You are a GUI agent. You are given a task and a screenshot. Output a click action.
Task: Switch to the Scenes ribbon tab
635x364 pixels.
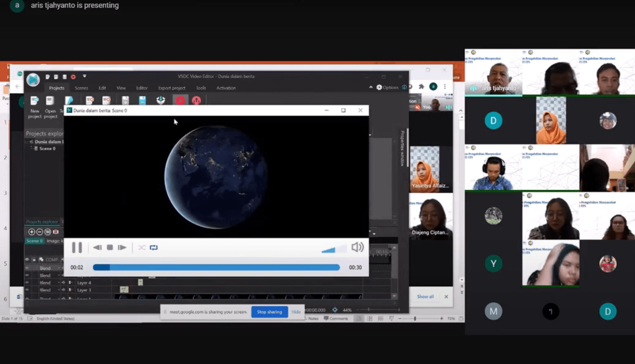[x=81, y=88]
